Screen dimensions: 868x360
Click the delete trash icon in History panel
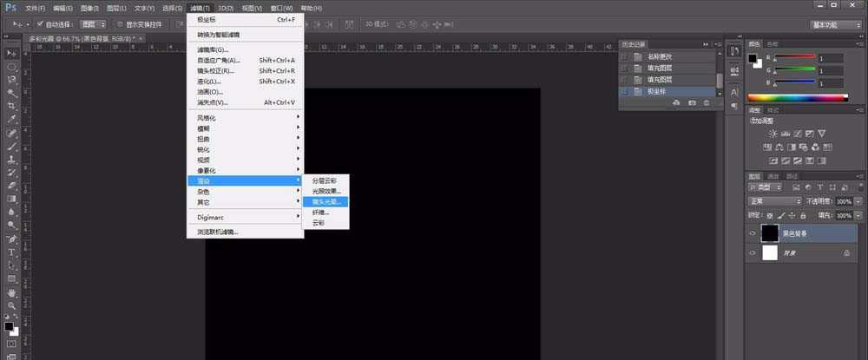point(706,103)
